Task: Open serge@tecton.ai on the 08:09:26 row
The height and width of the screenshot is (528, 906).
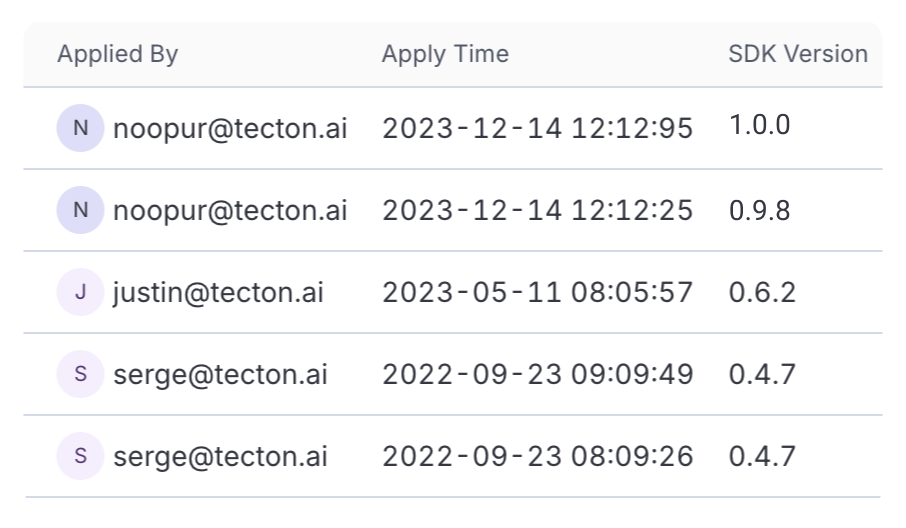Action: click(220, 456)
